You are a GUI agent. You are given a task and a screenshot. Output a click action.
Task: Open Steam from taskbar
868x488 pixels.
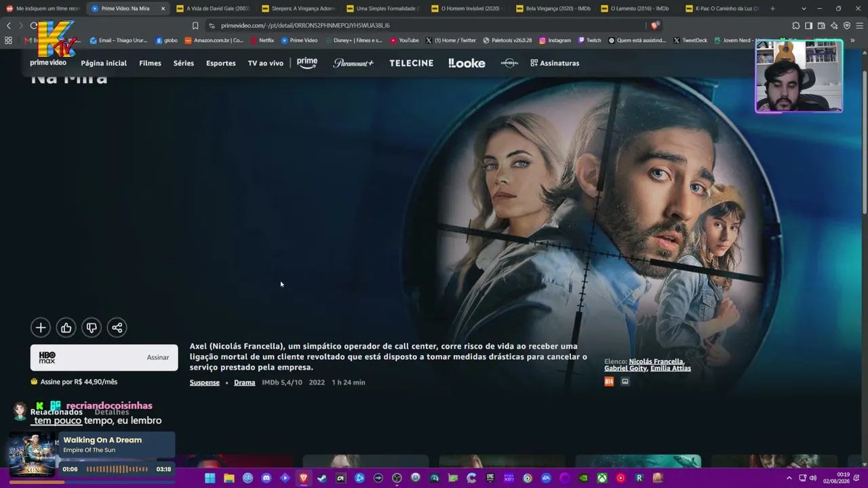pos(322,479)
